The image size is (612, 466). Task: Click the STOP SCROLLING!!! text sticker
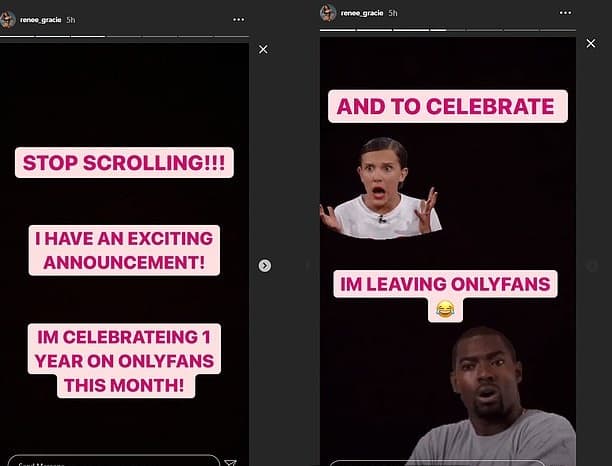point(124,163)
